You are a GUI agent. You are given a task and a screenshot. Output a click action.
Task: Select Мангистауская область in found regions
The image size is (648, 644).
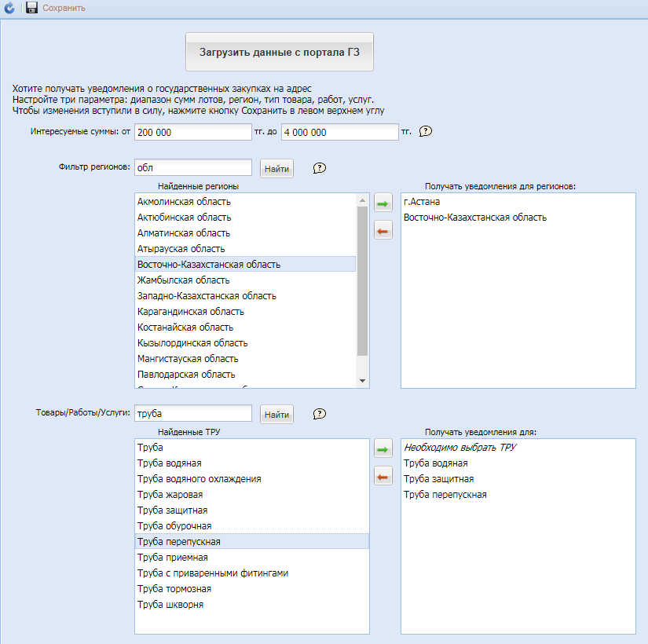(245, 359)
